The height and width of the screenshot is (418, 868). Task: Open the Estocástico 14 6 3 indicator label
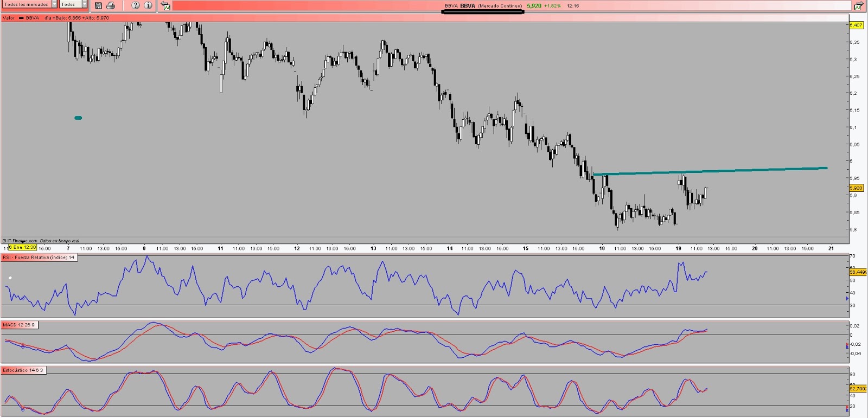(23, 370)
